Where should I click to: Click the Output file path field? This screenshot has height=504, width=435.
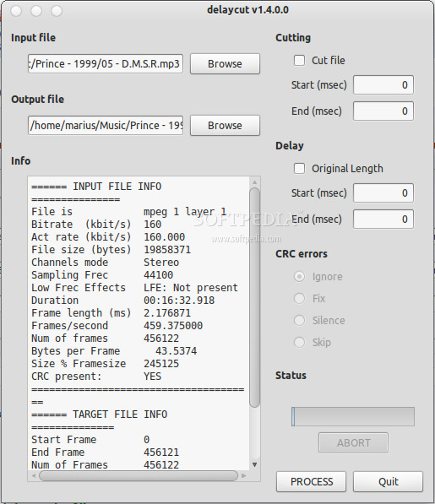(x=106, y=125)
